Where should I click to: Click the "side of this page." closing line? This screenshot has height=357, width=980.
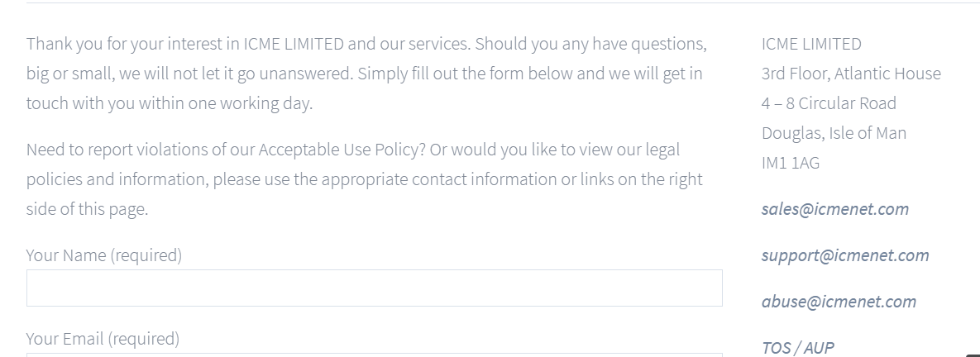point(88,209)
